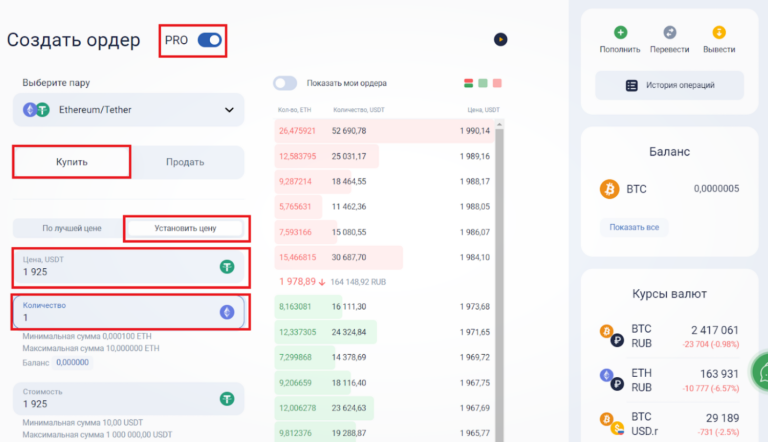The height and width of the screenshot is (442, 768).
Task: Click the Tether icon in price field
Action: point(227,267)
